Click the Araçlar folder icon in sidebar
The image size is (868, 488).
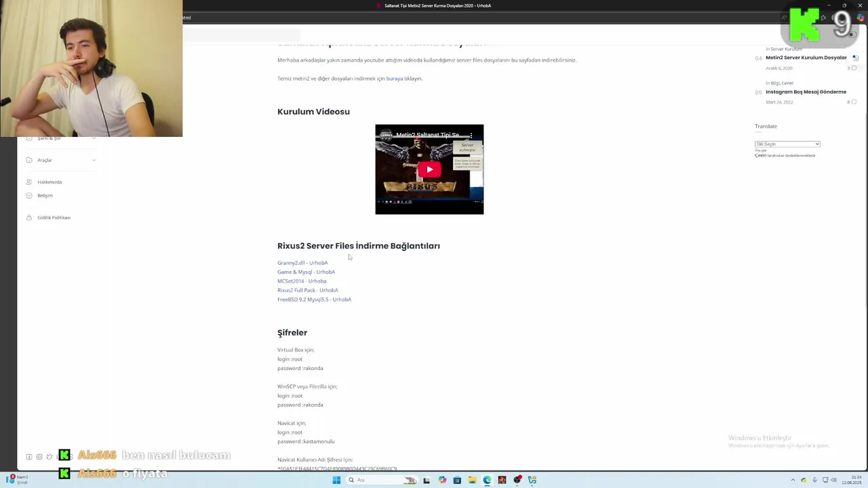(x=29, y=160)
